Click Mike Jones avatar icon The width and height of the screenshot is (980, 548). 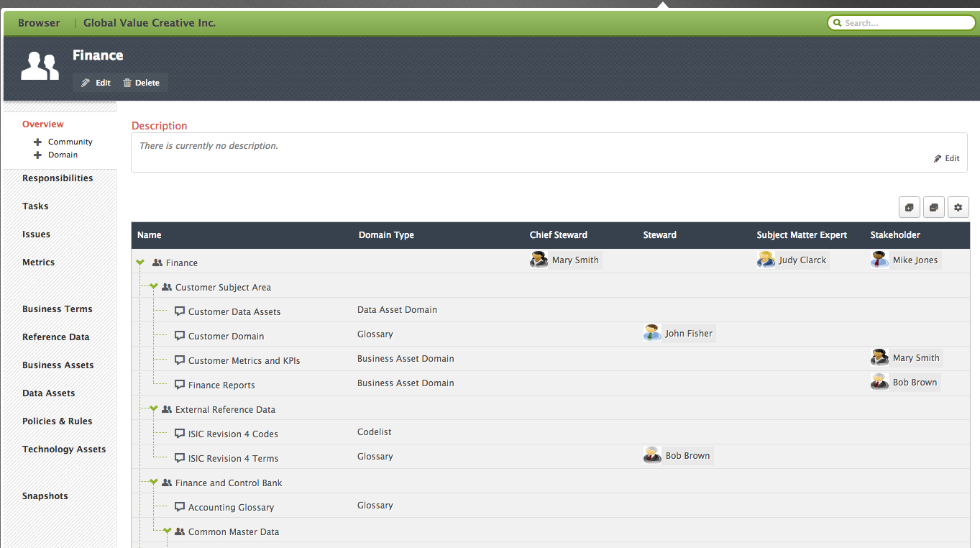[879, 260]
